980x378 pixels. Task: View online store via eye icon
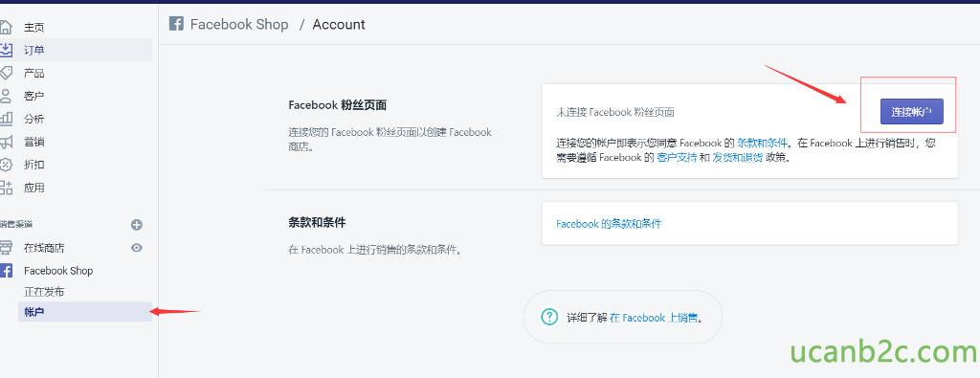[137, 248]
